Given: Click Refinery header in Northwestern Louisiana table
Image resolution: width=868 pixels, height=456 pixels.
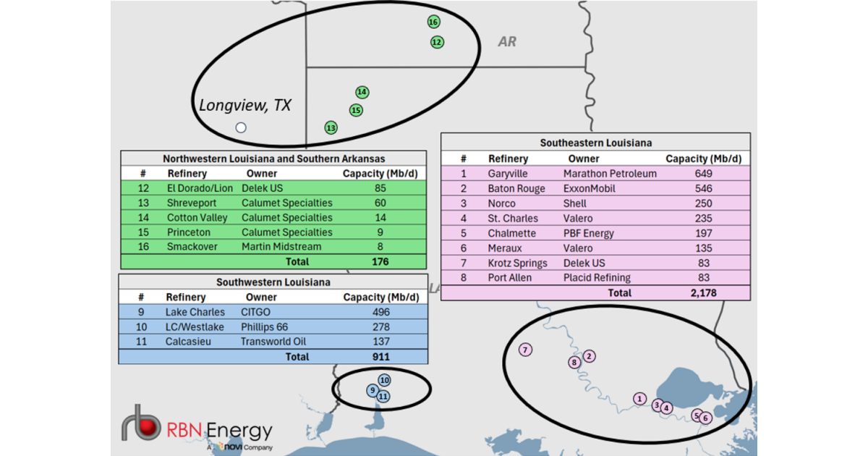Looking at the screenshot, I should tap(187, 173).
